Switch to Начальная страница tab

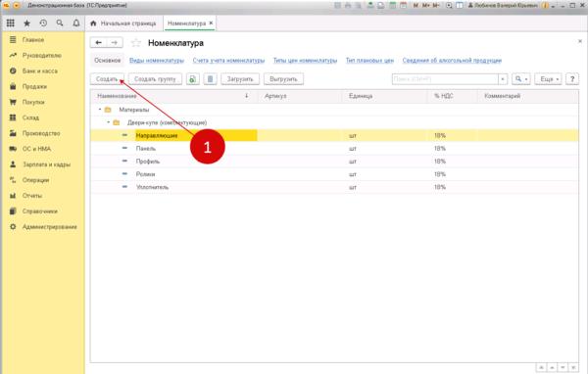[x=123, y=23]
